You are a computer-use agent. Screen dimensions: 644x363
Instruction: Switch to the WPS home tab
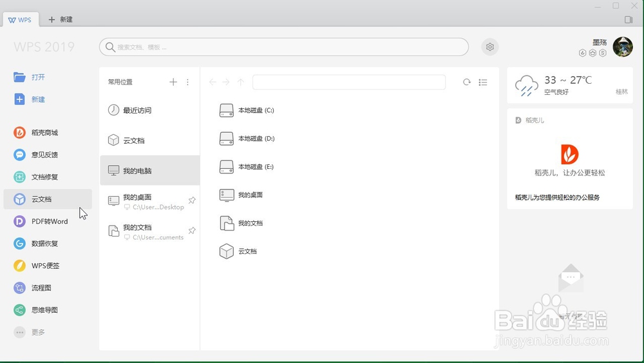[x=20, y=20]
